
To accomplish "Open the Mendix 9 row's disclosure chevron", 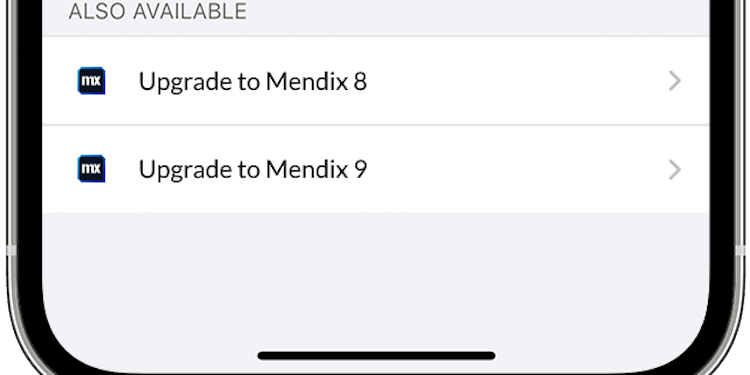I will coord(674,169).
